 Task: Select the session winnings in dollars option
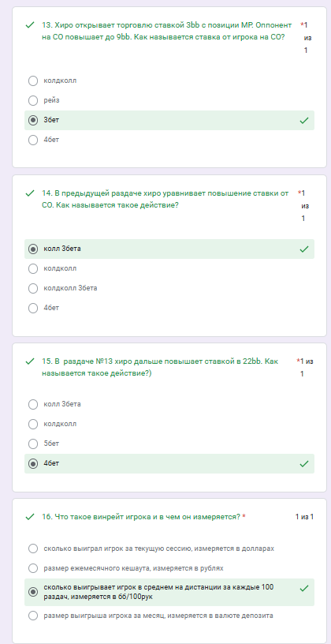pos(33,549)
